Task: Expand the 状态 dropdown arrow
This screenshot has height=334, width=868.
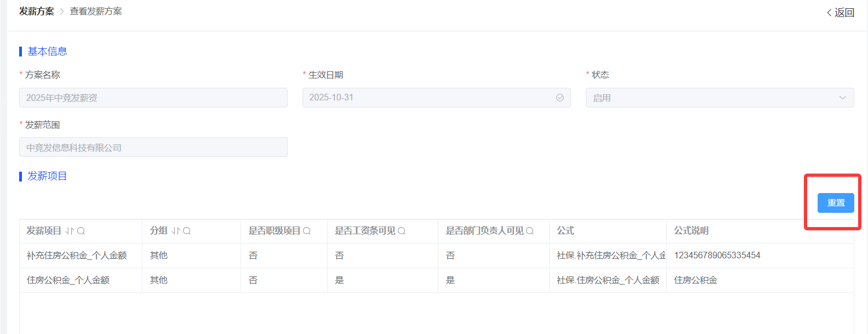Action: tap(843, 98)
